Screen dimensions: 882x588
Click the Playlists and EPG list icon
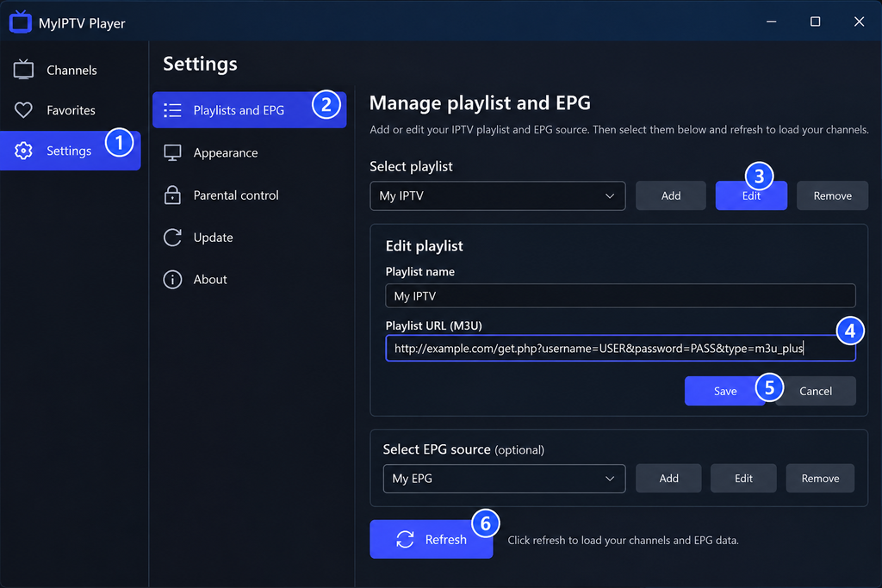(x=172, y=110)
